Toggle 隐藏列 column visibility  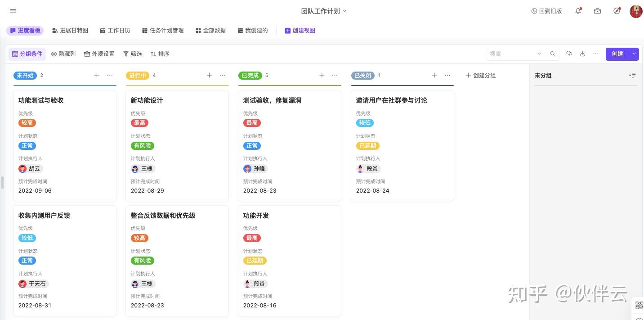[x=63, y=54]
